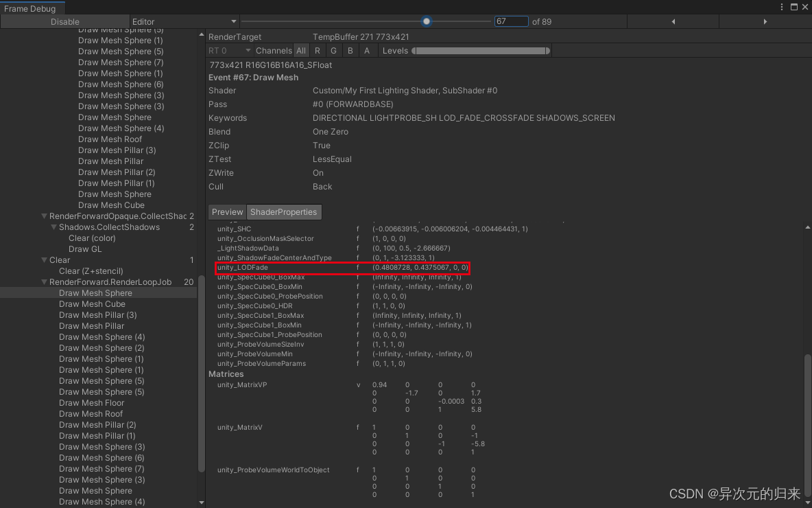
Task: Click unity_ShadowFadeCenterAndType property name
Action: 274,257
